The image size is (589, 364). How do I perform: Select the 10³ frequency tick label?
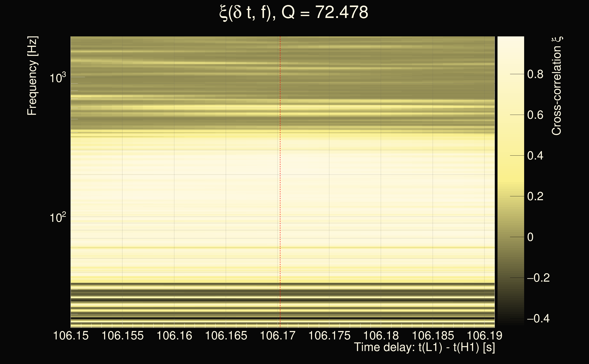click(x=58, y=78)
